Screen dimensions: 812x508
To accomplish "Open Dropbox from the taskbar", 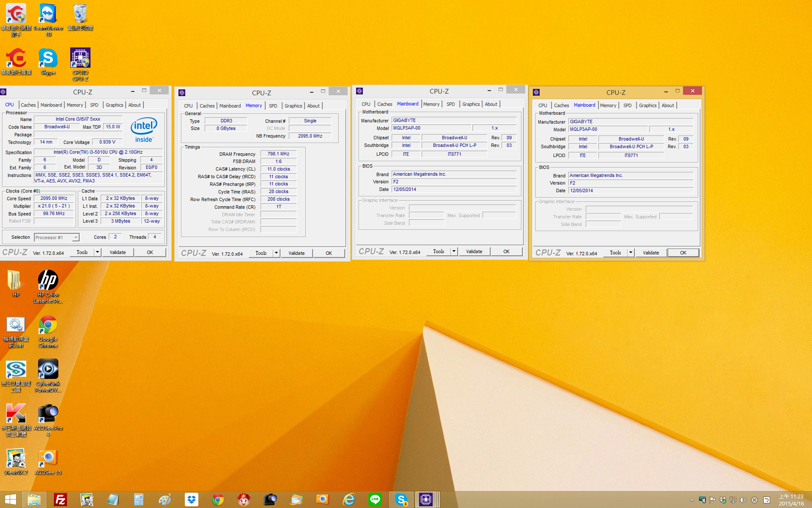I will [x=192, y=500].
